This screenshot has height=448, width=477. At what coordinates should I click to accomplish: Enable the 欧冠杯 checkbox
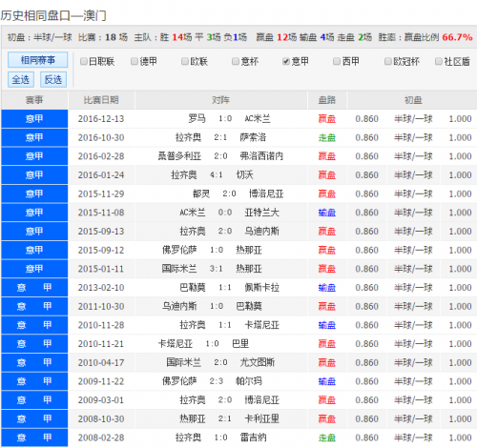click(x=388, y=61)
